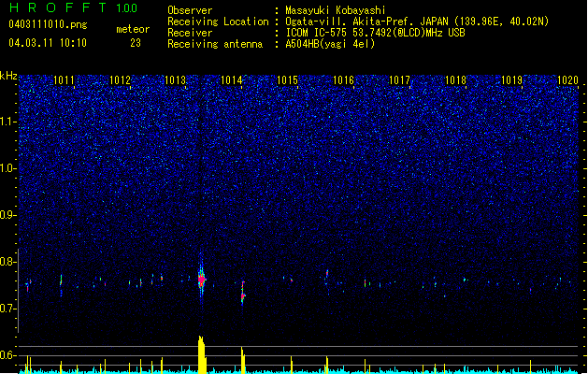Click the brightest meteor echo after 1013
This screenshot has width=588, height=374.
pyautogui.click(x=202, y=280)
